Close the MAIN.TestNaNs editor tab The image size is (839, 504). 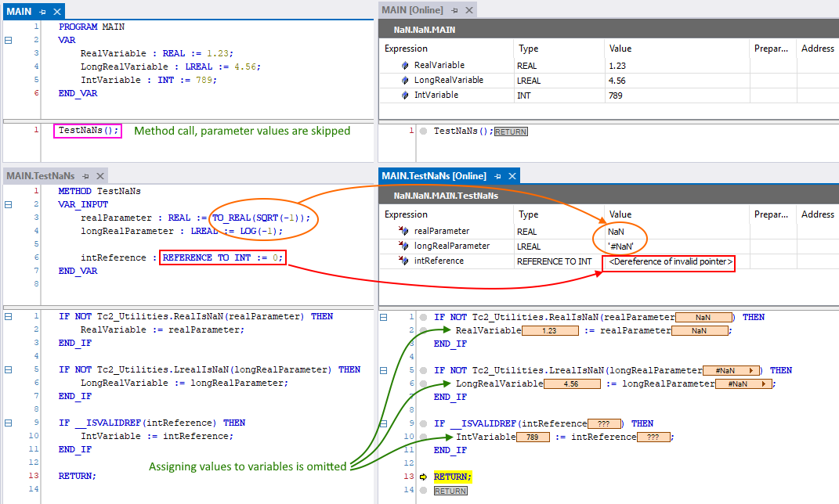click(x=100, y=176)
